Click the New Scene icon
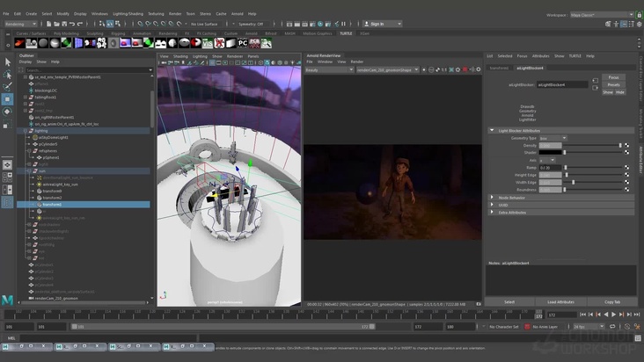This screenshot has height=362, width=644. pos(48,24)
